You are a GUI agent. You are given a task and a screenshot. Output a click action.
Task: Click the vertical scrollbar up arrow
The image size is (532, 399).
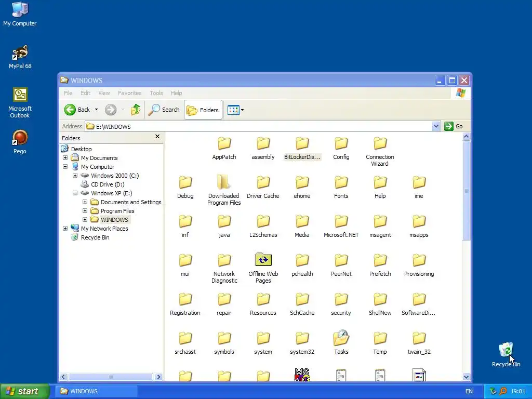click(x=466, y=137)
